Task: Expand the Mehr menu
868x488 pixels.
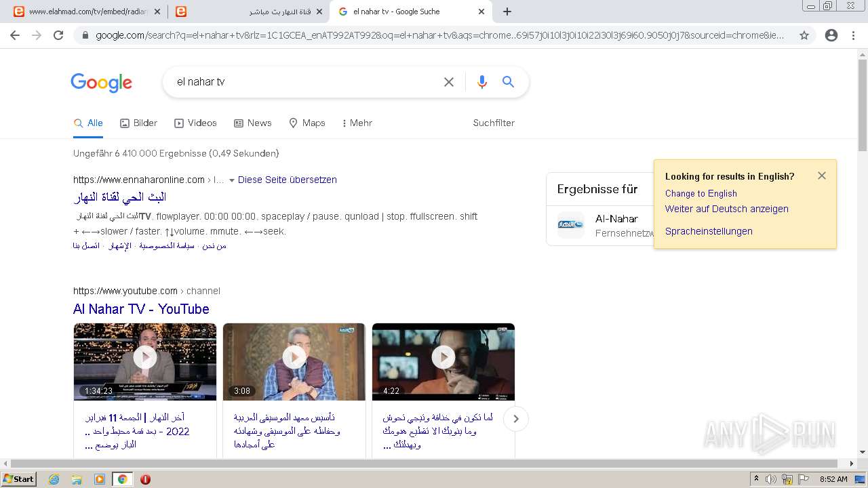Action: [357, 123]
